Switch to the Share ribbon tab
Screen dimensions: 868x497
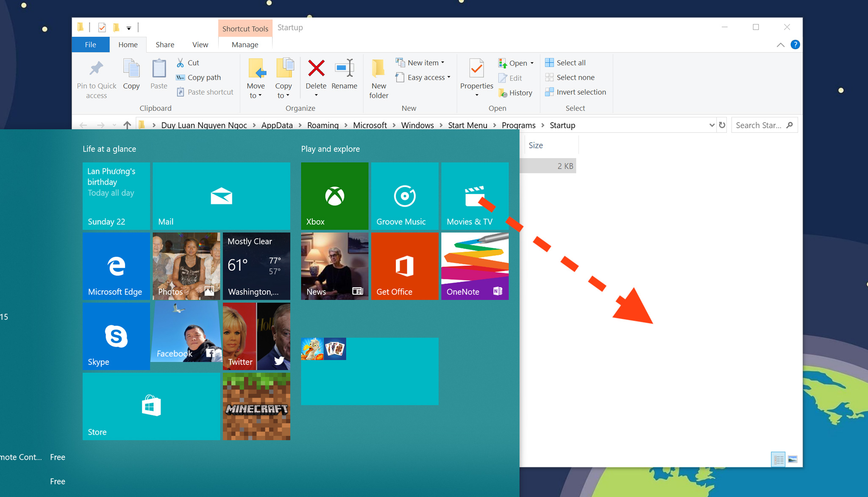165,44
